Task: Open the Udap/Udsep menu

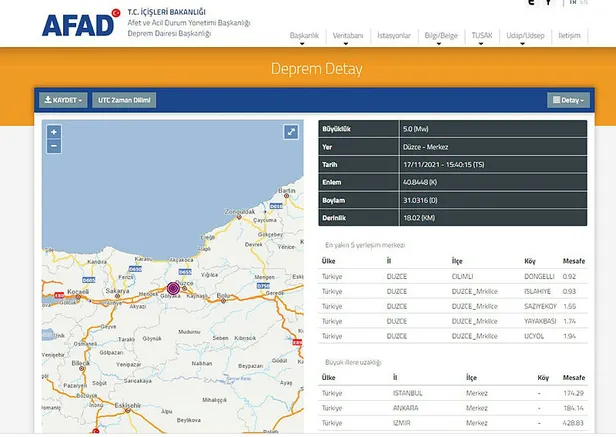Action: point(526,35)
